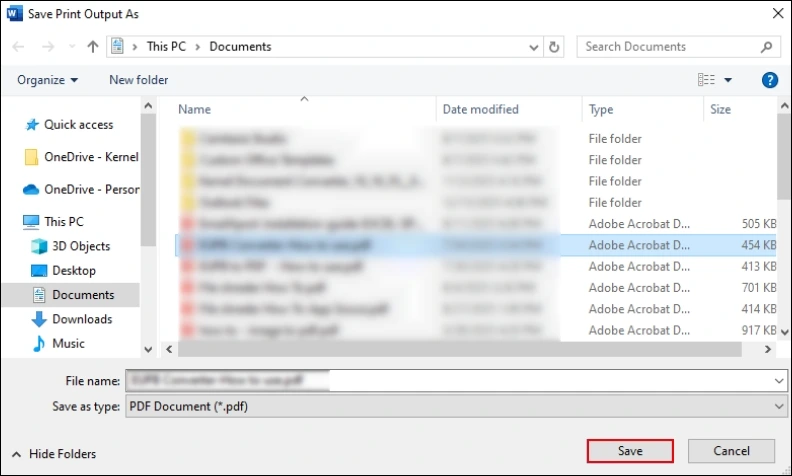Collapse the dialog with Hide Folders
792x476 pixels.
click(54, 454)
